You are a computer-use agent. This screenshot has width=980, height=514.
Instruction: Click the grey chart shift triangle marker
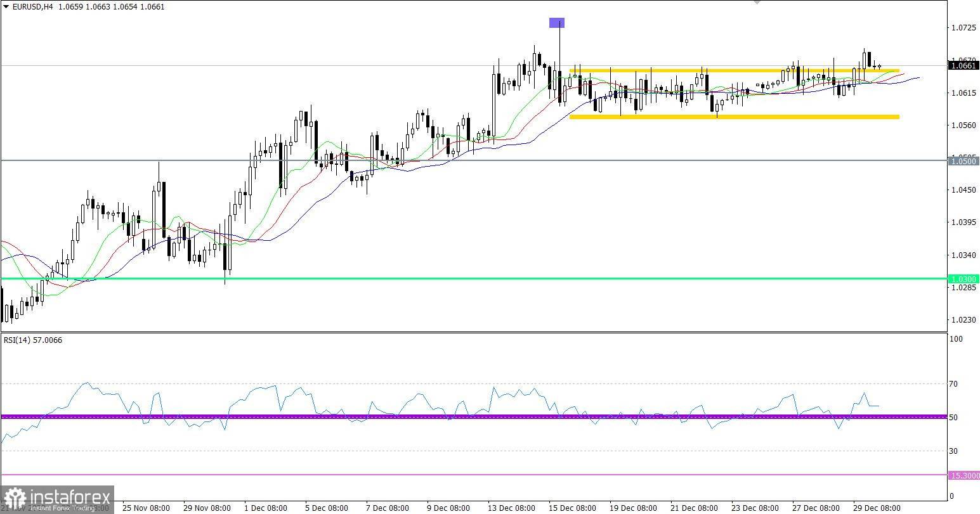pos(756,3)
